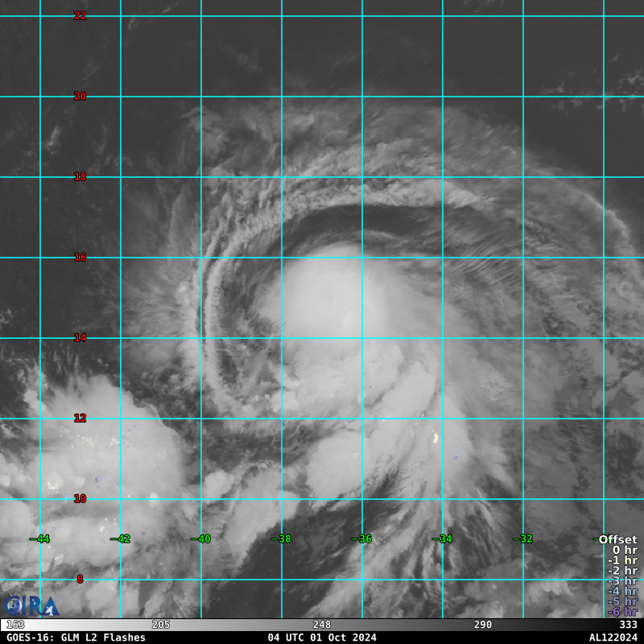Screen dimensions: 644x644
Task: Click the latitude label 22
Action: pyautogui.click(x=80, y=15)
